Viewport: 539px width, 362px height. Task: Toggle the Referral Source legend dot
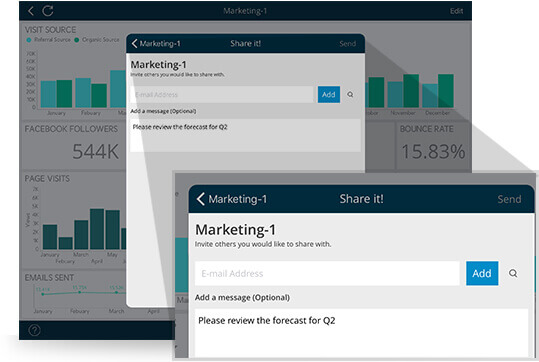(29, 40)
